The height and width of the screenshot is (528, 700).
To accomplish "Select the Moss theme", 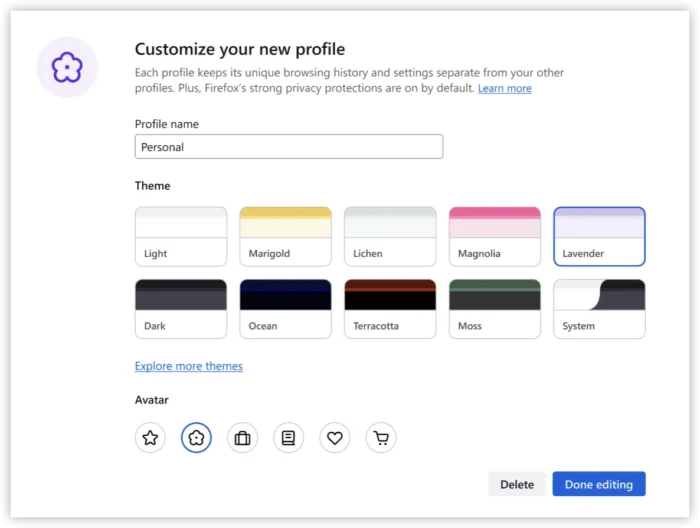I will (x=495, y=308).
